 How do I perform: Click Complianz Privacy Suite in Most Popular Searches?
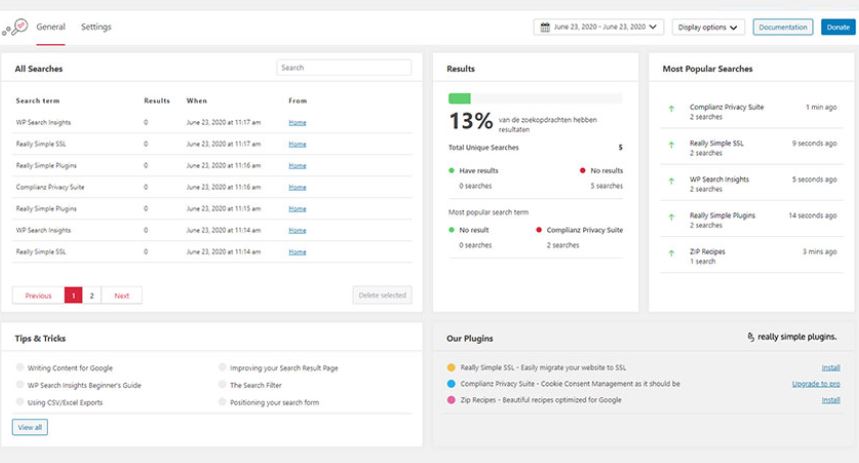click(726, 107)
